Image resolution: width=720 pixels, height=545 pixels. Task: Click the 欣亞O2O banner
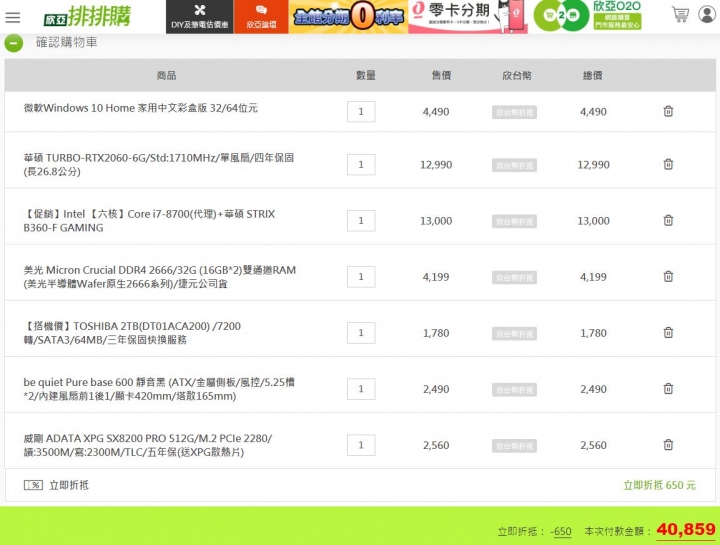click(588, 16)
